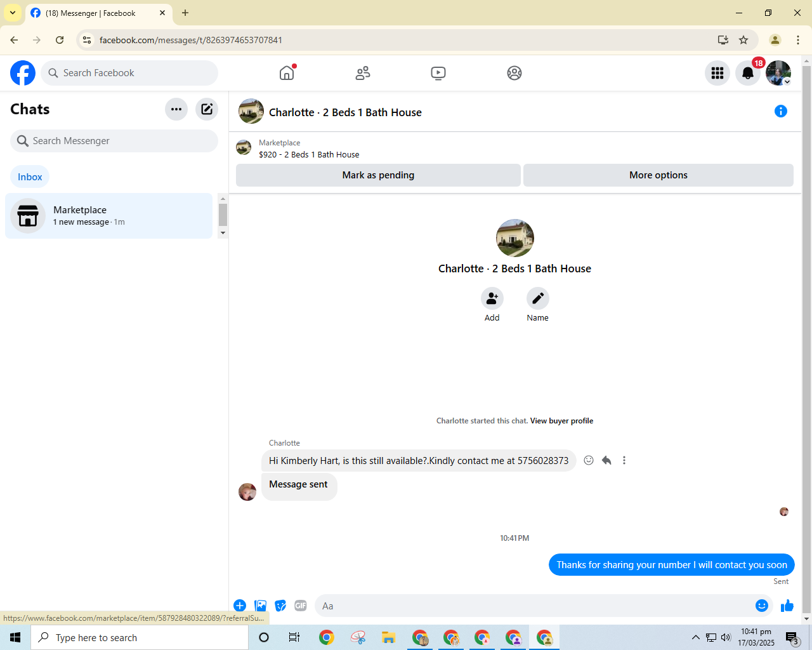Screen dimensions: 812x650
Task: Open the taskbar clock showing 10:41 pm
Action: pyautogui.click(x=756, y=637)
